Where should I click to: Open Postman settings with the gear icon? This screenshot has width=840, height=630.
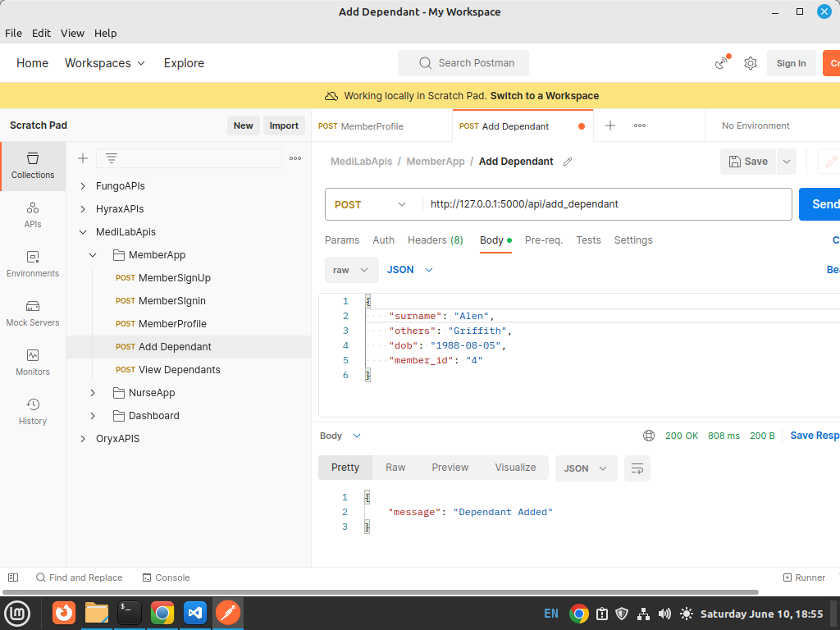(750, 63)
